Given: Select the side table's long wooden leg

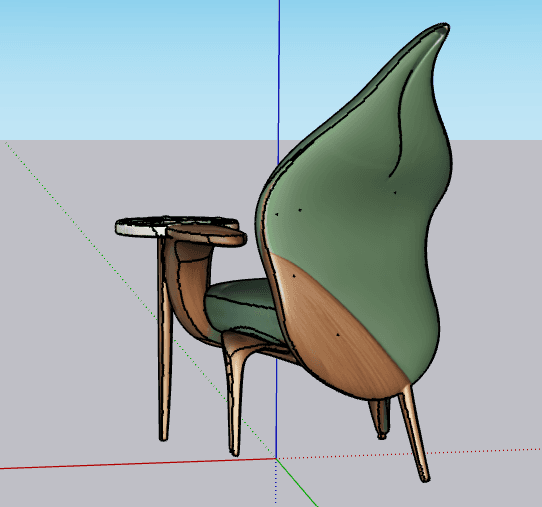Looking at the screenshot, I should (x=165, y=339).
